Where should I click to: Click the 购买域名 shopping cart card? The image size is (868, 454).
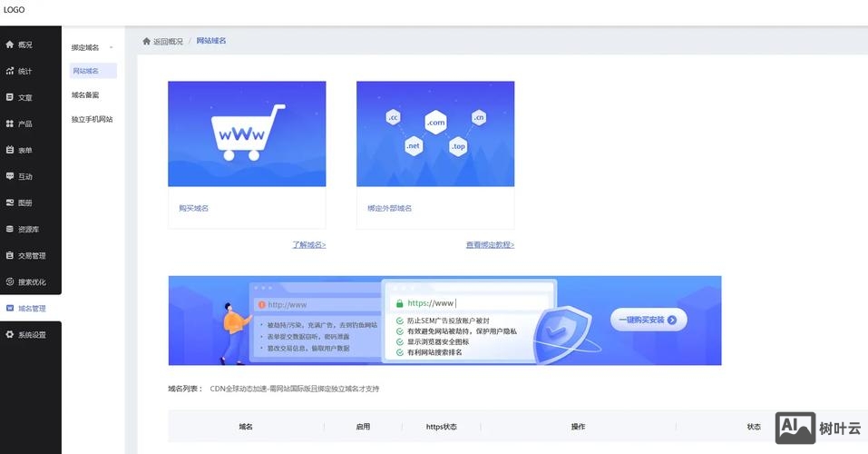point(247,134)
